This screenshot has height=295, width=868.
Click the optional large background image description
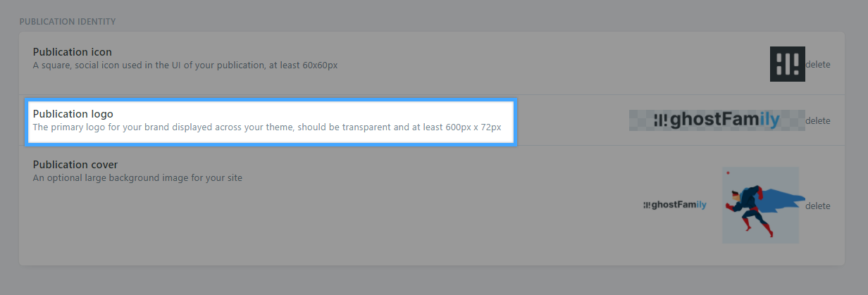coord(137,178)
